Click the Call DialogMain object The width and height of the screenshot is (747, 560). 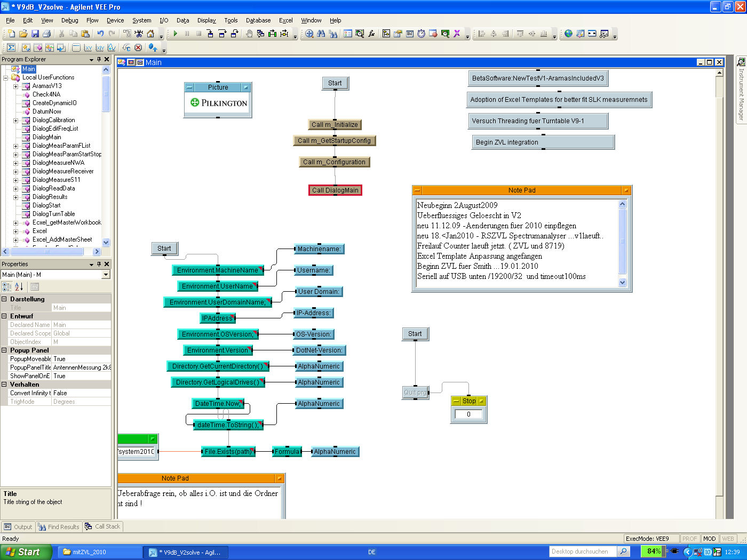(x=335, y=190)
